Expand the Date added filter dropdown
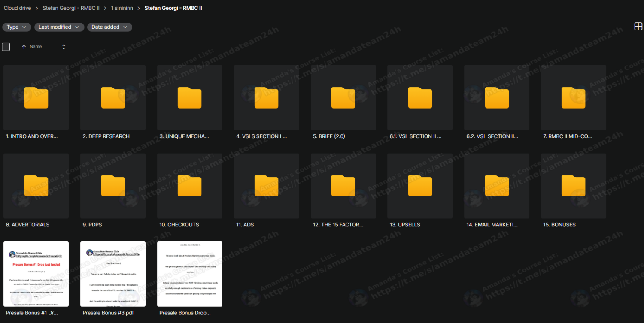Screen dimensions: 644x323 click(109, 27)
